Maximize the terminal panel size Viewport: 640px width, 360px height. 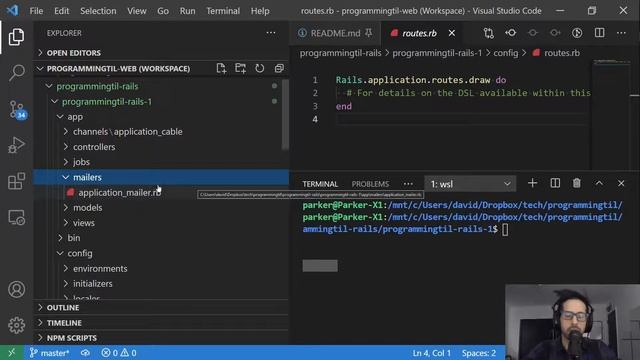(x=599, y=183)
